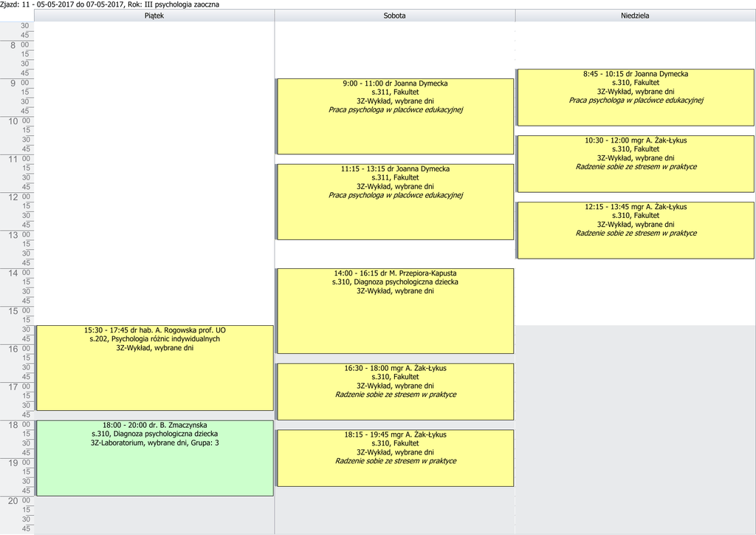Open Saturday 9:00 Joanna Dymecka lecture
756x535 pixels.
pos(395,116)
